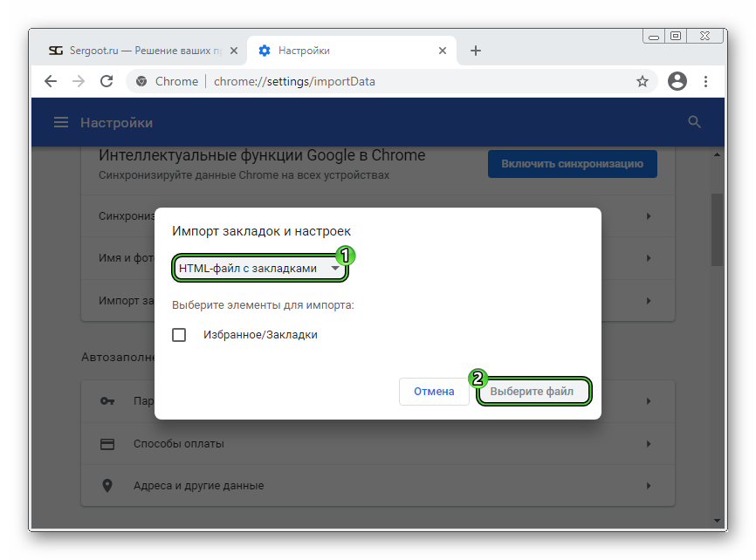Open a new tab with plus button
The width and height of the screenshot is (756, 560).
tap(476, 51)
